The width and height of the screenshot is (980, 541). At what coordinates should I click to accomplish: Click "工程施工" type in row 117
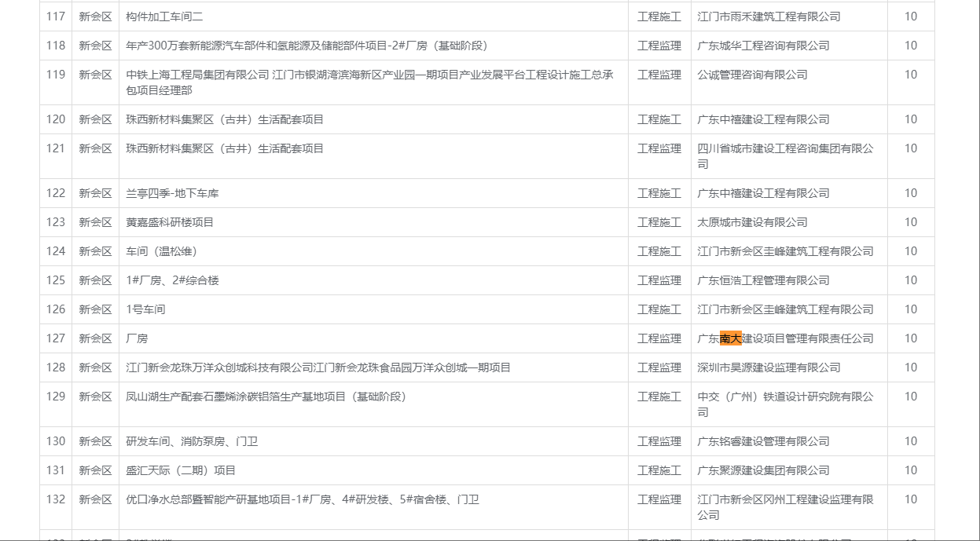click(x=659, y=16)
